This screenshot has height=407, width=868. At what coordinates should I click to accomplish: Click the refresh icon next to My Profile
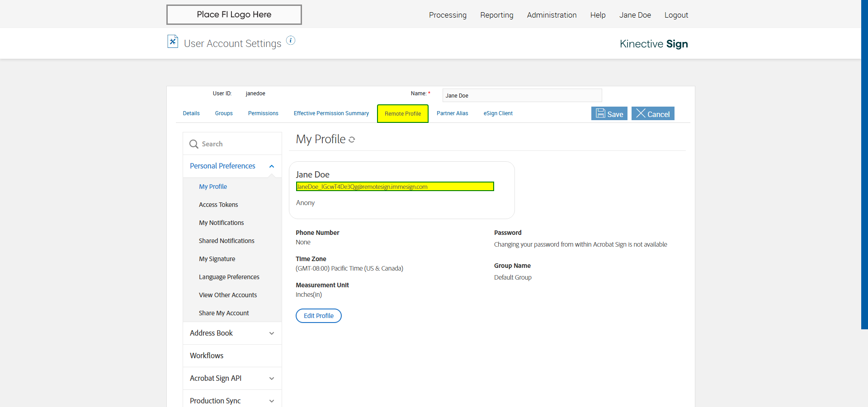coord(352,140)
